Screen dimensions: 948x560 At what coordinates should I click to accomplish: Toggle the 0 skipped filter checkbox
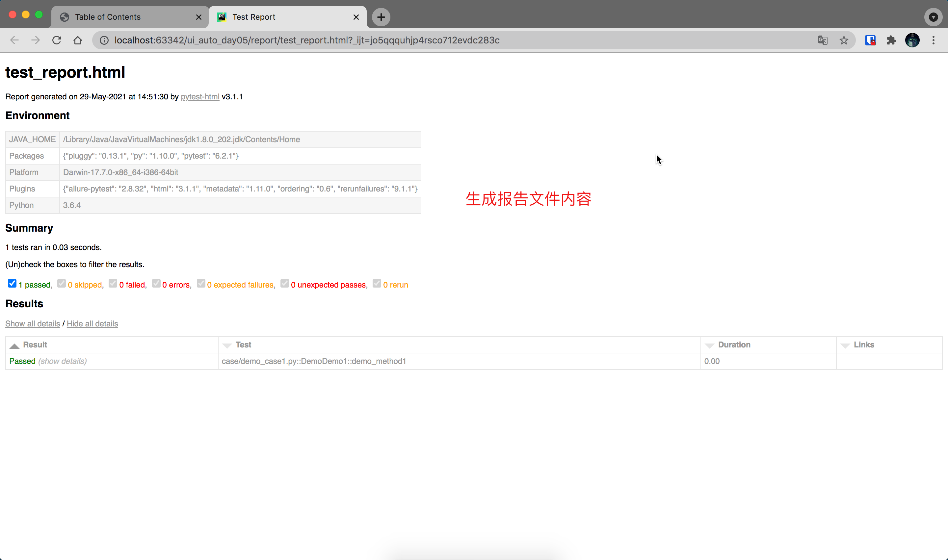(62, 283)
